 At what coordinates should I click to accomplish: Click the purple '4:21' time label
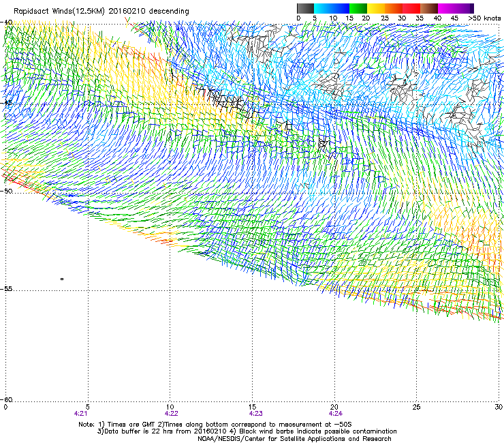(x=80, y=414)
